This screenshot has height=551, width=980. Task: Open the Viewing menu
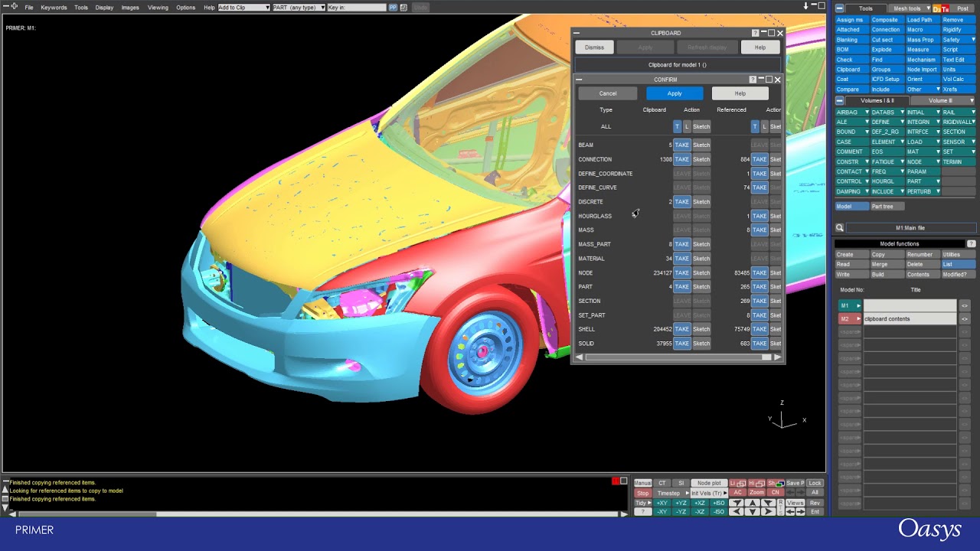pos(158,8)
